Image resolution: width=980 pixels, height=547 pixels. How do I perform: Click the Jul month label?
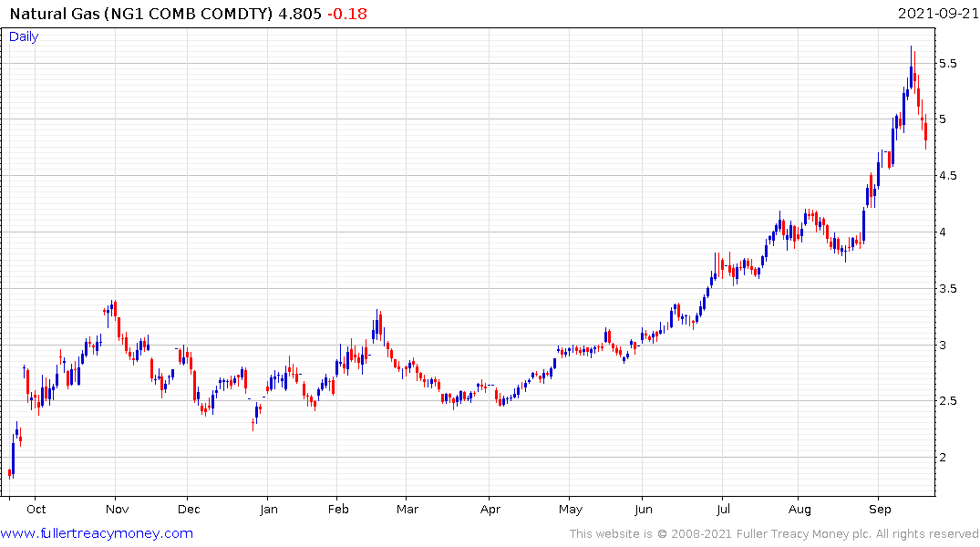coord(723,509)
